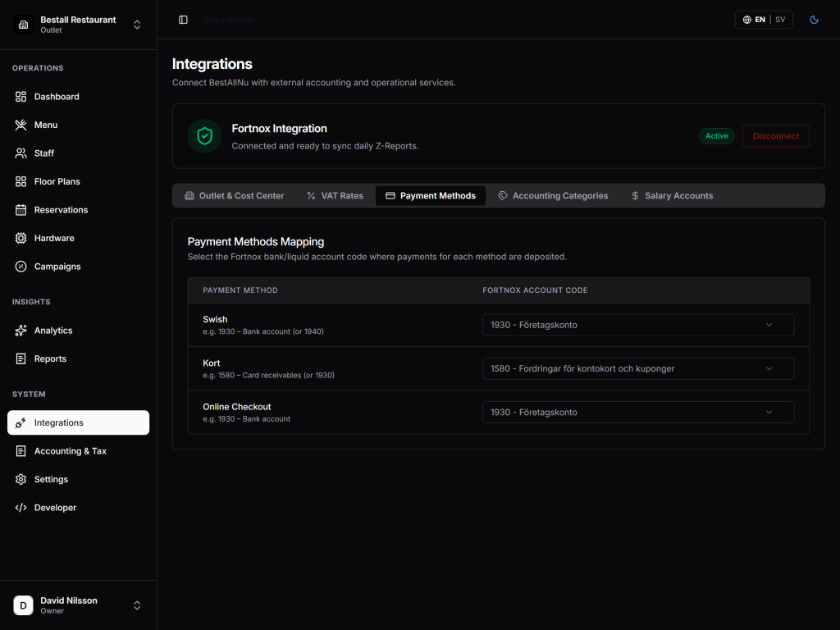Screen dimensions: 840x630
Task: Open the Online Checkout account code dropdown
Action: 638,413
